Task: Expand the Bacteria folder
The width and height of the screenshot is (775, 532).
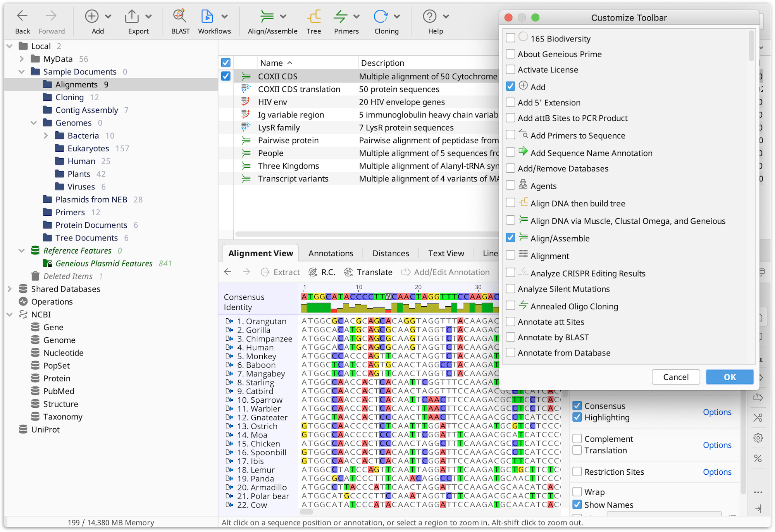Action: pos(46,136)
